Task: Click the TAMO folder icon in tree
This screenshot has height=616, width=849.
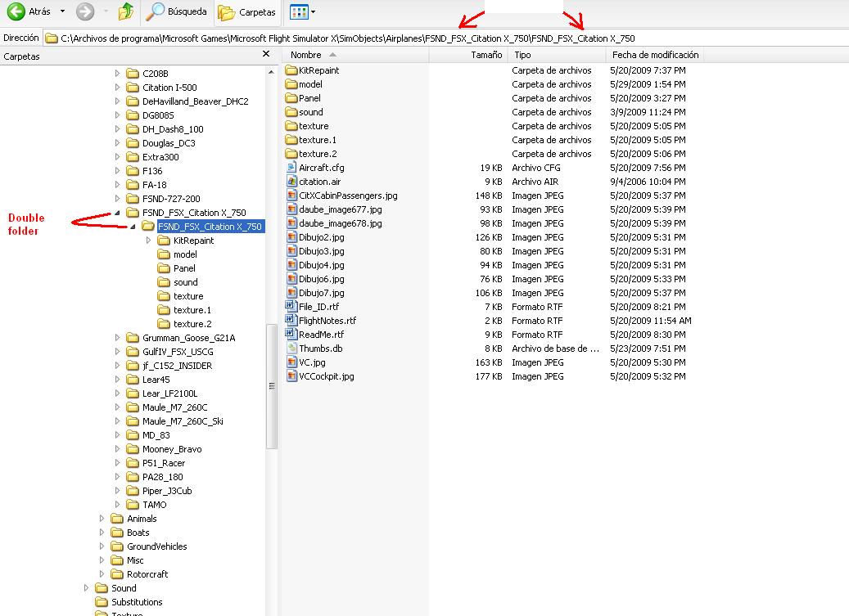Action: pos(133,505)
